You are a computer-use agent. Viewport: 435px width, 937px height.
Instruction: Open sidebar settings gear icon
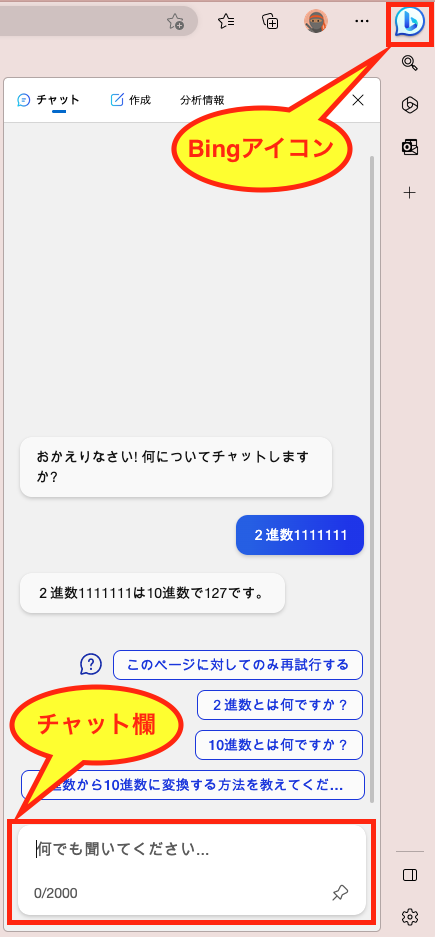click(410, 916)
